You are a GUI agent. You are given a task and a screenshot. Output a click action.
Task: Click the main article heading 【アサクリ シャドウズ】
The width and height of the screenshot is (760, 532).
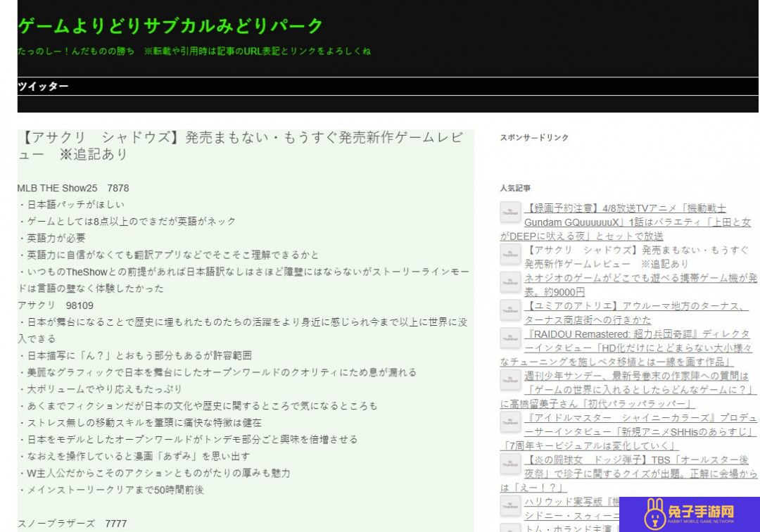pos(241,146)
